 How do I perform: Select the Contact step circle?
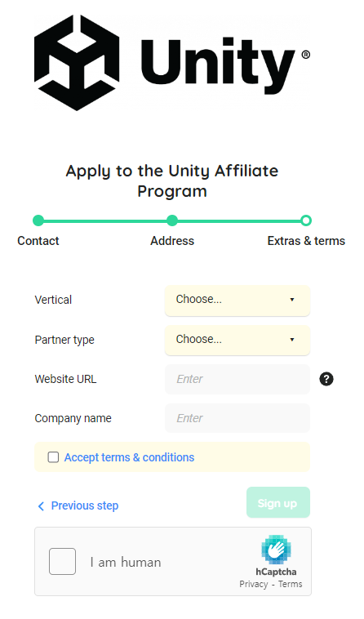point(38,220)
